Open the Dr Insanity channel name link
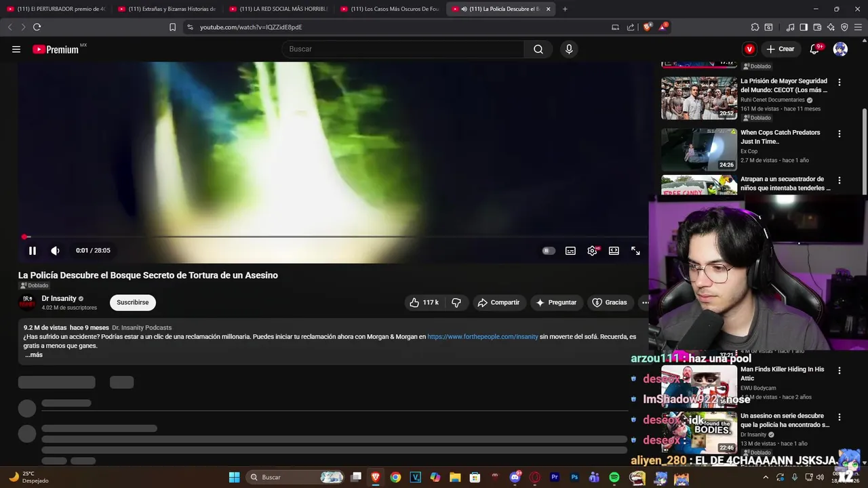This screenshot has width=868, height=488. click(x=59, y=298)
